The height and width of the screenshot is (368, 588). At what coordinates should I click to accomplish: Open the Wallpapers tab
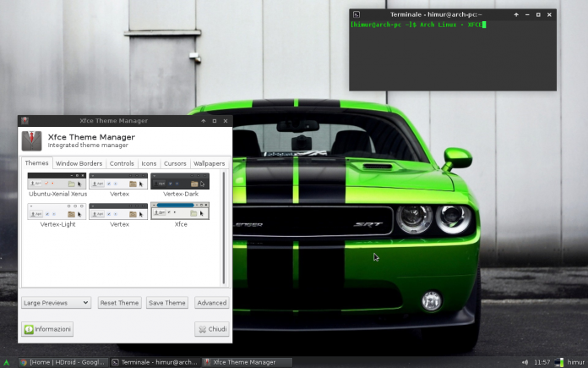click(x=209, y=164)
